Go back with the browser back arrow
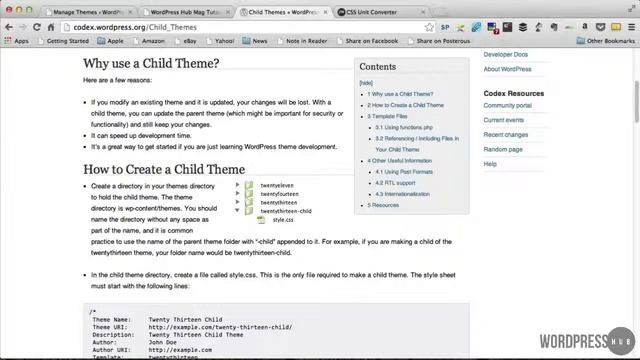The image size is (640, 360). coord(9,27)
